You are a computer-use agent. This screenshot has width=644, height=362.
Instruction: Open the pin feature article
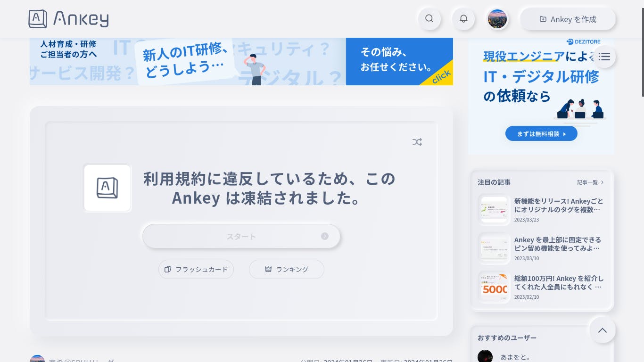tap(542, 248)
